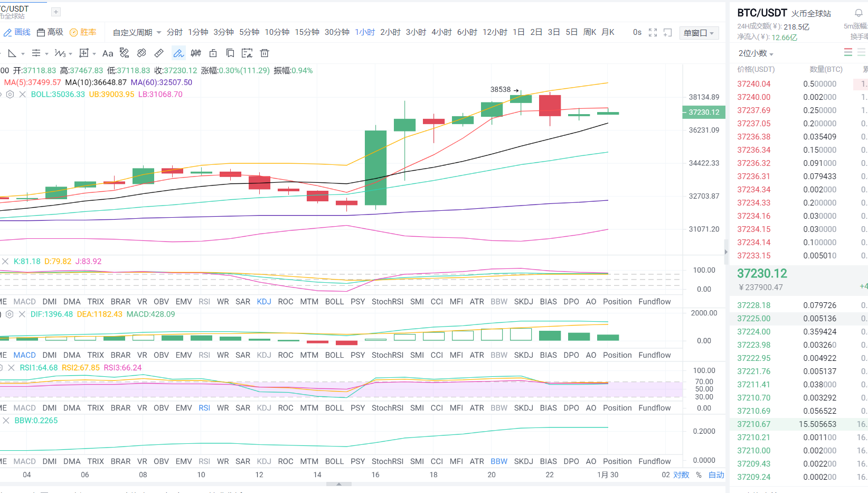Open the 自定义周期 custom period dropdown
The width and height of the screenshot is (868, 493).
point(137,32)
